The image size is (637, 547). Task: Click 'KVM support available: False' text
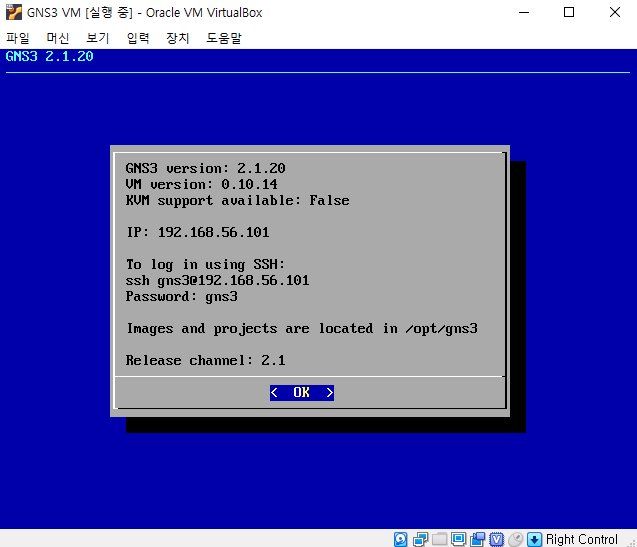pyautogui.click(x=237, y=200)
